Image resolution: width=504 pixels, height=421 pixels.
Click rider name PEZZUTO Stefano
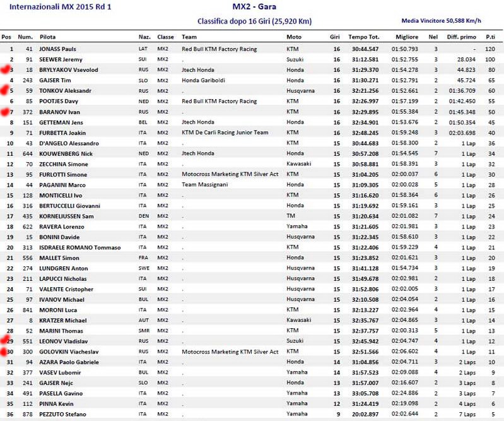click(x=62, y=414)
